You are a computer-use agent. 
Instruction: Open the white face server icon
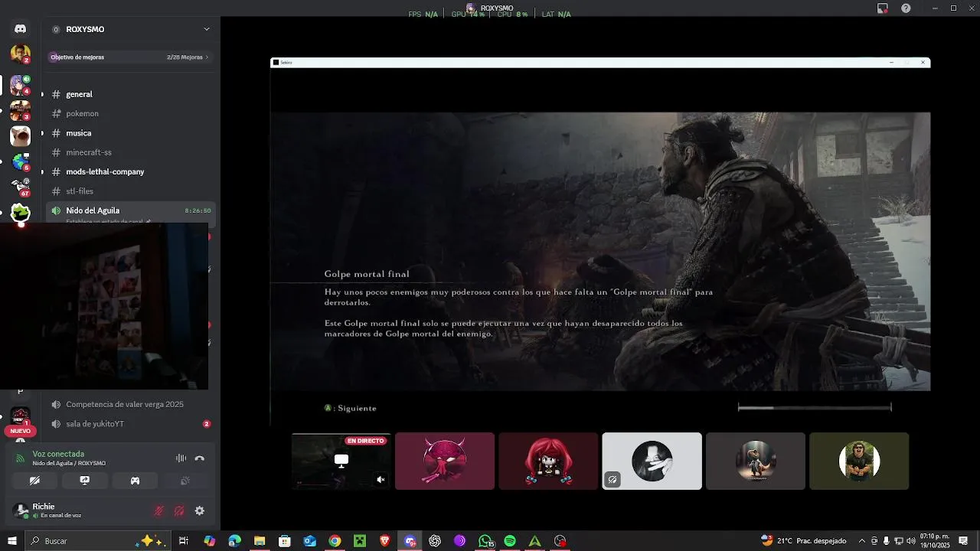click(x=21, y=136)
